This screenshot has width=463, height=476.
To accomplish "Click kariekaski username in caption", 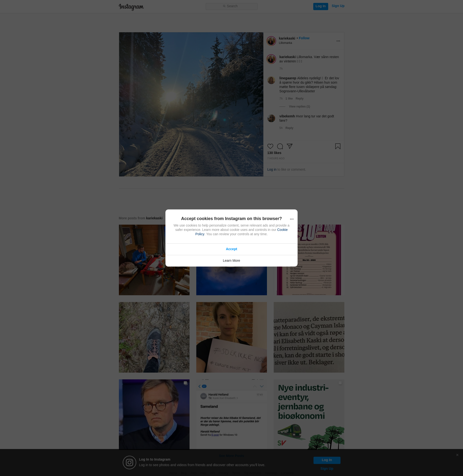I will (287, 57).
